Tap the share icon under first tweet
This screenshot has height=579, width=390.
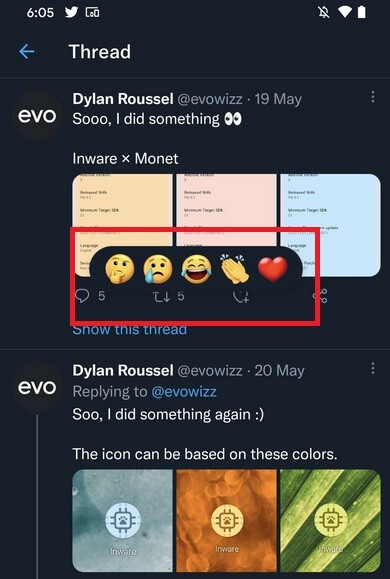[x=320, y=296]
